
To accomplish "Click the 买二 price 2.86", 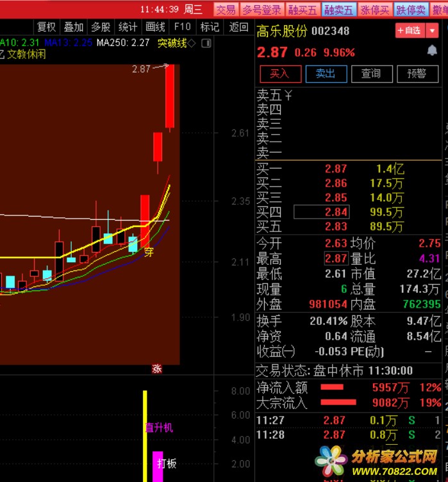I will pos(336,183).
